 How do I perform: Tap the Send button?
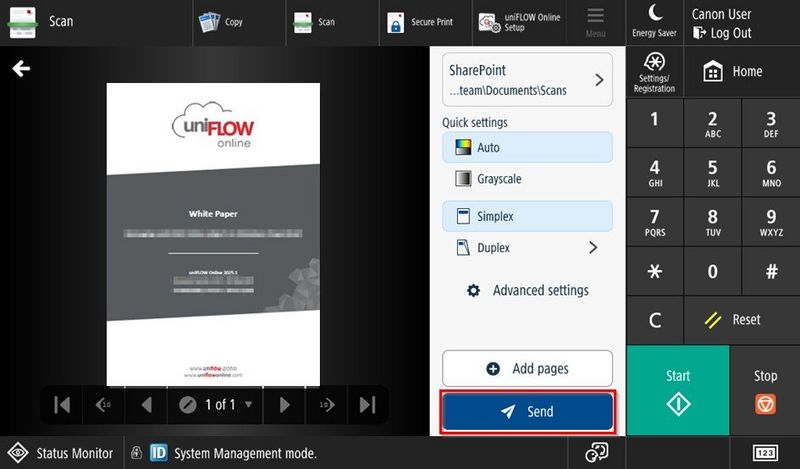click(527, 412)
